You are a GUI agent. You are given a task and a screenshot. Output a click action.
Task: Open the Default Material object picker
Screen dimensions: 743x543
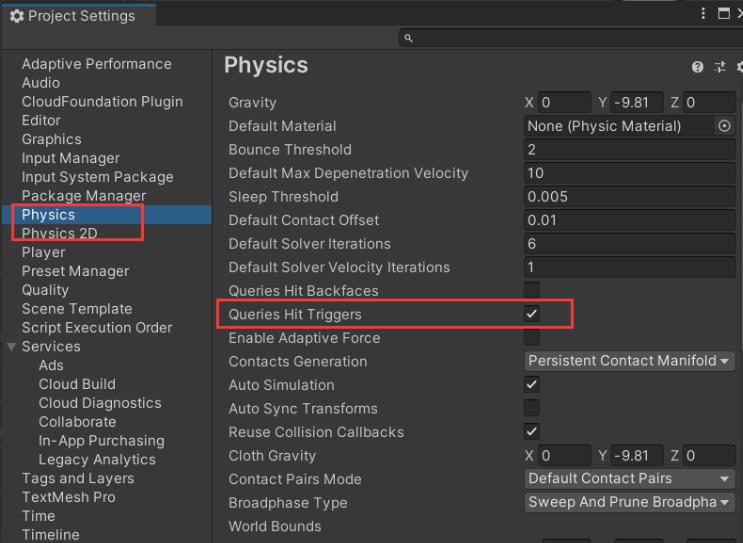tap(725, 126)
